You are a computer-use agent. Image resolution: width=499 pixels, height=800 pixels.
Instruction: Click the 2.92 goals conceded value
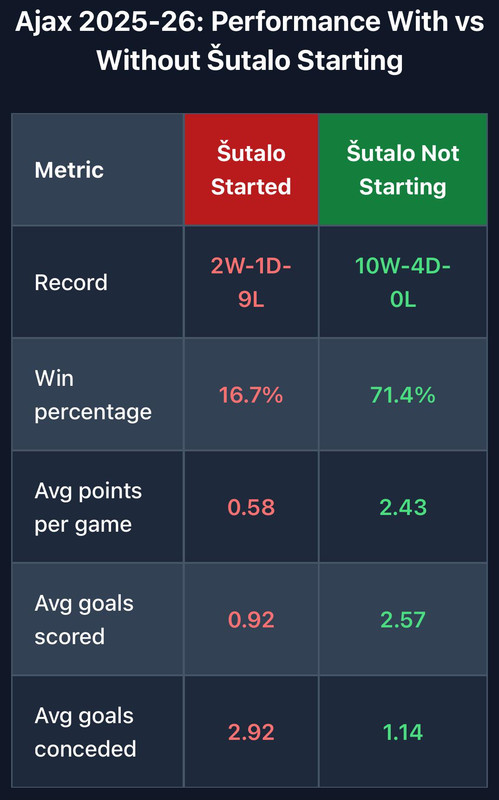point(251,732)
